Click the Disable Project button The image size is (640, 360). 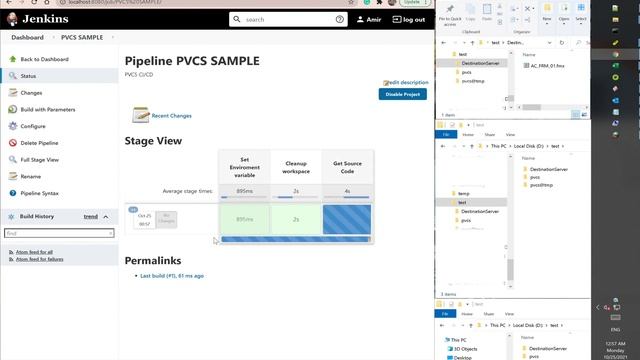[403, 94]
